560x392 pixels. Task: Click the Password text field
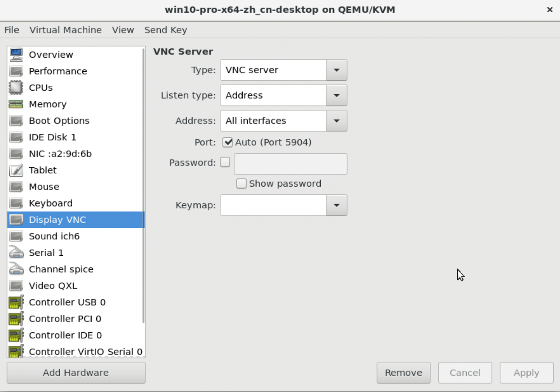point(291,164)
